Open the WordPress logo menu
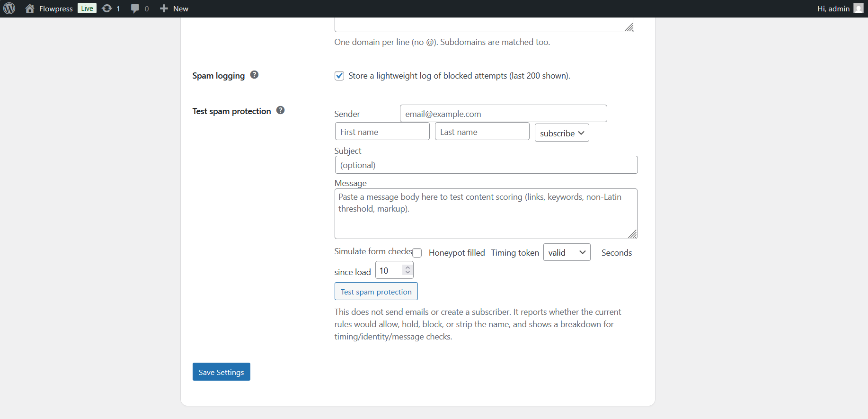Viewport: 868px width, 419px height. [9, 9]
